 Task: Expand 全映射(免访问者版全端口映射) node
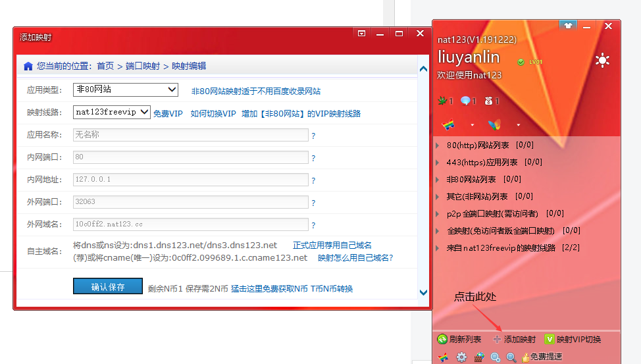pyautogui.click(x=438, y=231)
